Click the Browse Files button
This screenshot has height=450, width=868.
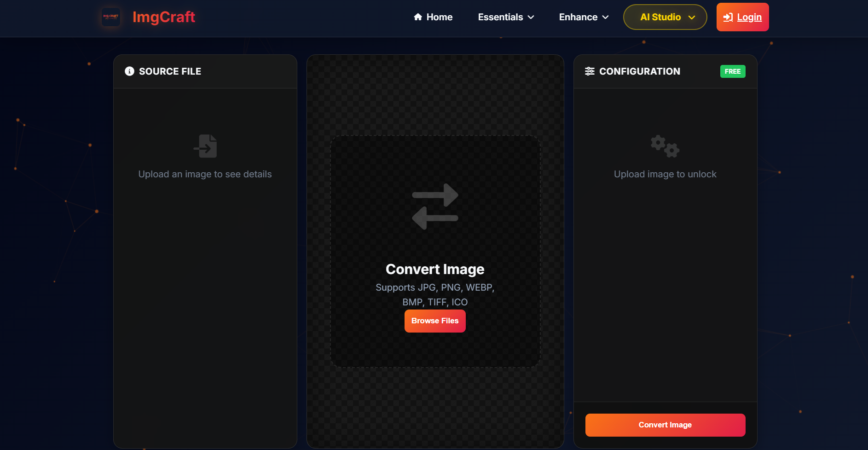(434, 321)
